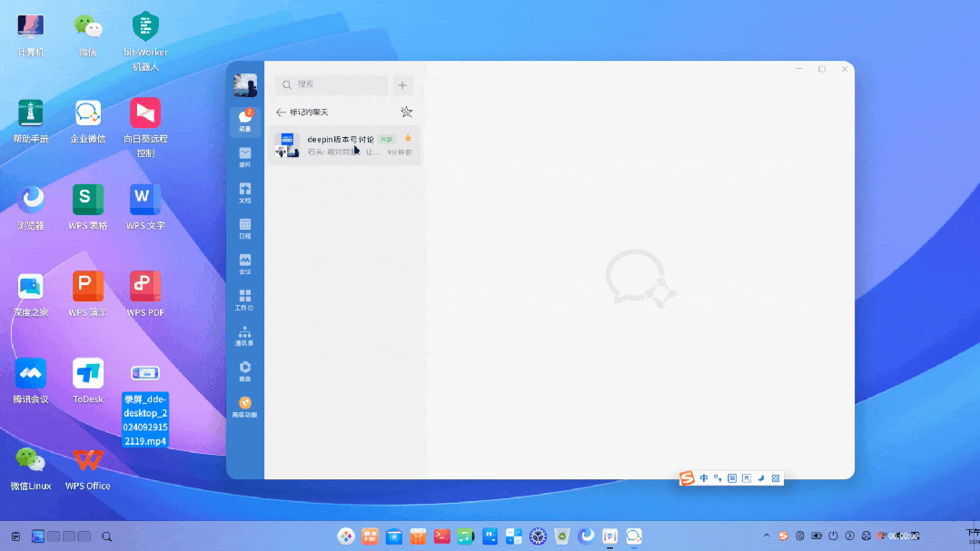Open the emoji panel on Sogou input bar
The height and width of the screenshot is (551, 980).
(x=733, y=477)
